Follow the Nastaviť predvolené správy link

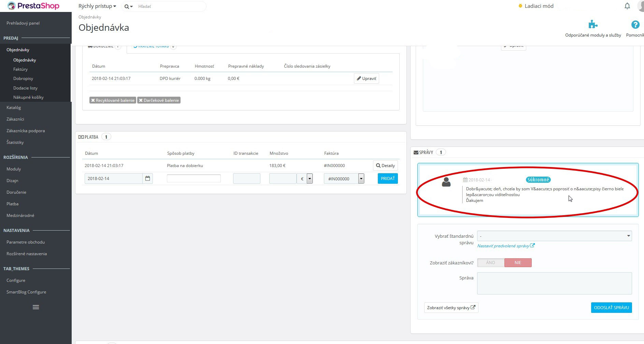[506, 246]
